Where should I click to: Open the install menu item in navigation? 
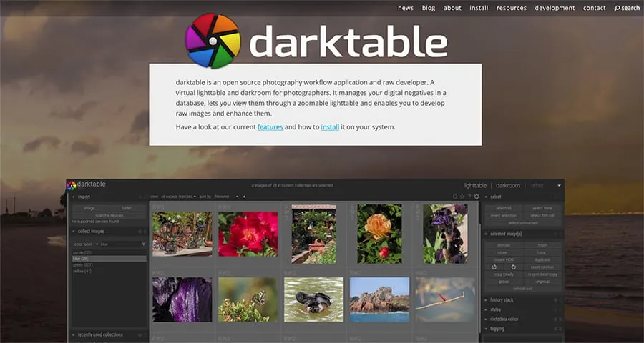tap(479, 8)
